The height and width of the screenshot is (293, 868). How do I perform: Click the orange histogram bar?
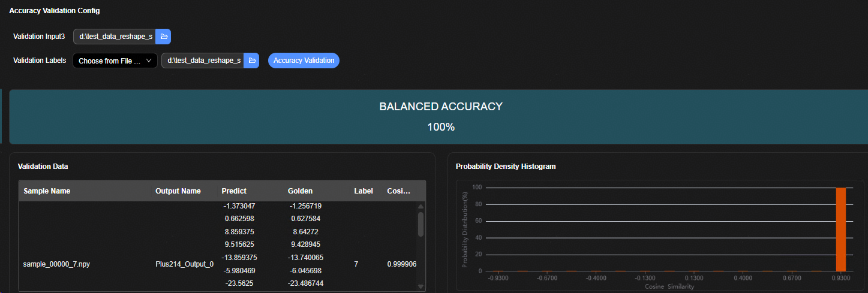point(840,229)
